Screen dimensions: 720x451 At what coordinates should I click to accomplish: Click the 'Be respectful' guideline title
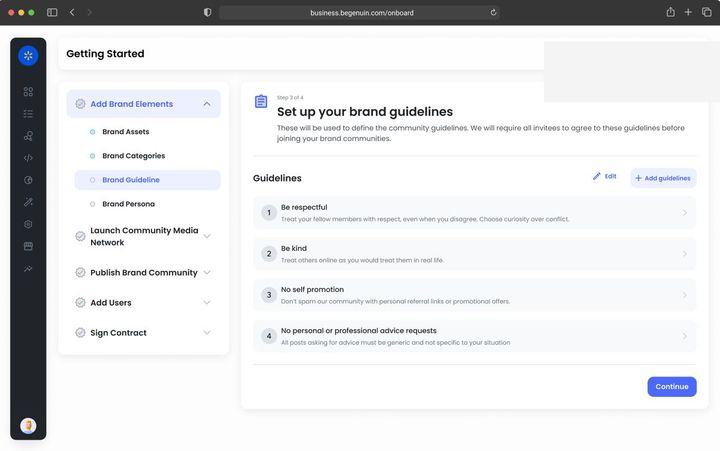pyautogui.click(x=304, y=208)
